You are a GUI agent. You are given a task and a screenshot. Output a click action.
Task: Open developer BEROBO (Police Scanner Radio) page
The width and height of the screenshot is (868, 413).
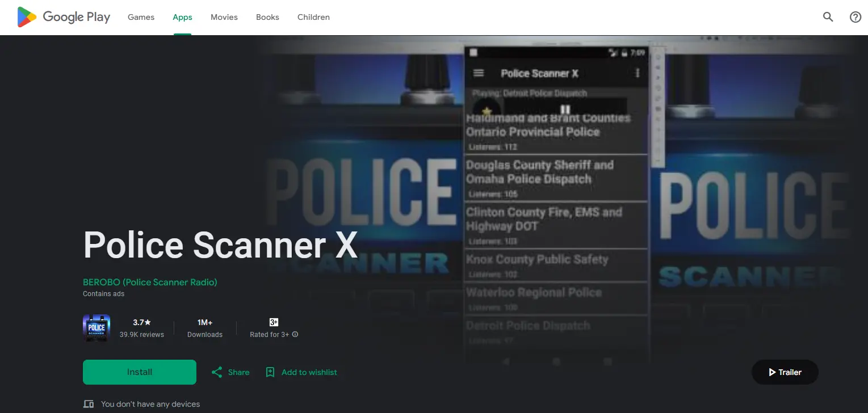pos(150,282)
